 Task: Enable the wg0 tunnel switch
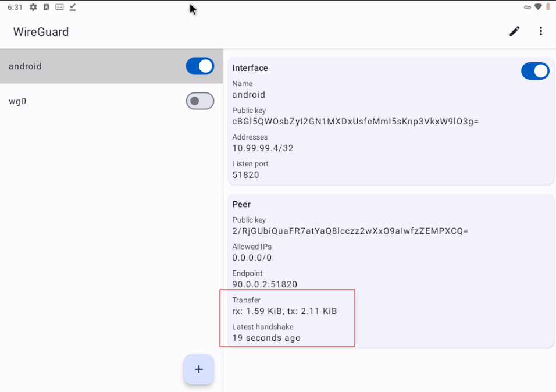coord(200,101)
